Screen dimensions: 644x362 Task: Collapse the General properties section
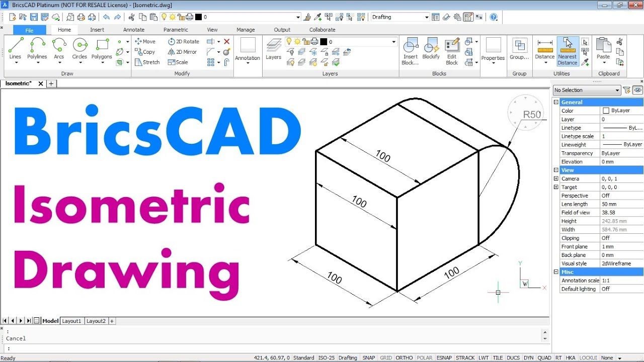click(556, 102)
